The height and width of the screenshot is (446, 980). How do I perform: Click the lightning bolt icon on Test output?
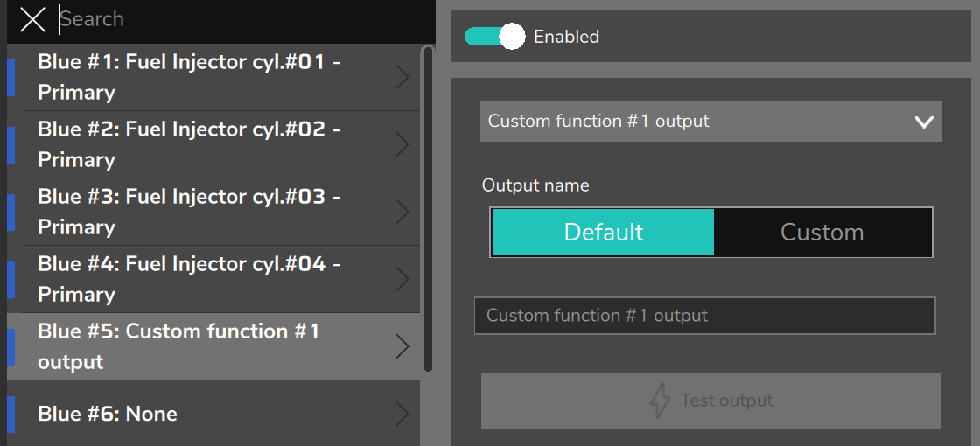point(660,401)
